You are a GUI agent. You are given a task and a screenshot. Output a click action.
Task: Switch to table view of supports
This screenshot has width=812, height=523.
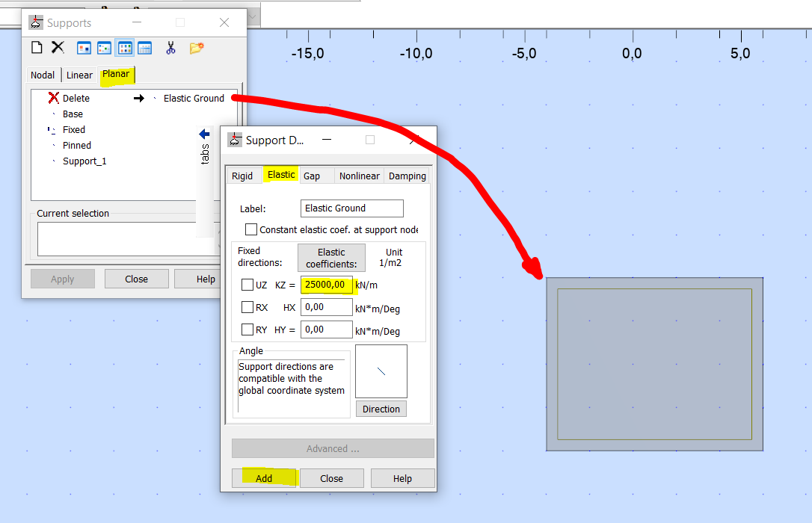point(145,47)
